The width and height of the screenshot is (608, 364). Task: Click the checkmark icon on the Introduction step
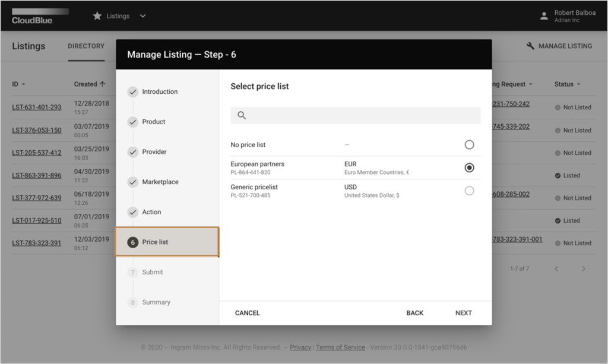point(132,91)
